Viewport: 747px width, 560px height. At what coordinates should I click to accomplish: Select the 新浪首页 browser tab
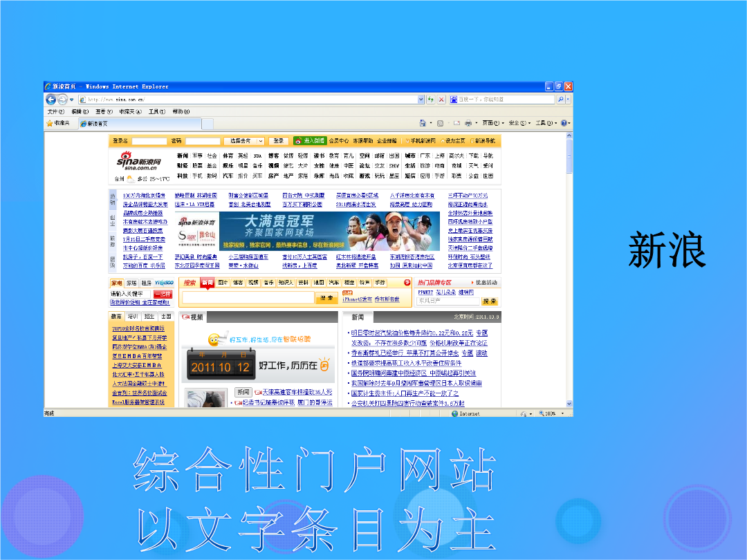tap(139, 124)
